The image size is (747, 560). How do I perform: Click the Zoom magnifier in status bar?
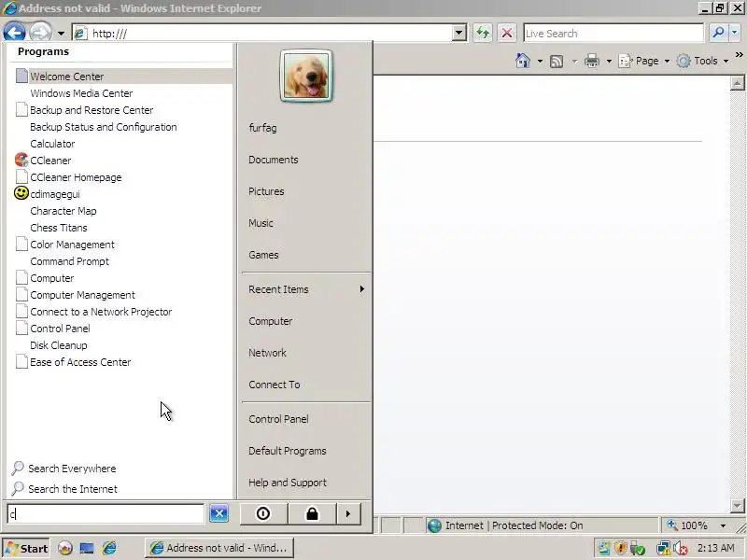(x=672, y=525)
